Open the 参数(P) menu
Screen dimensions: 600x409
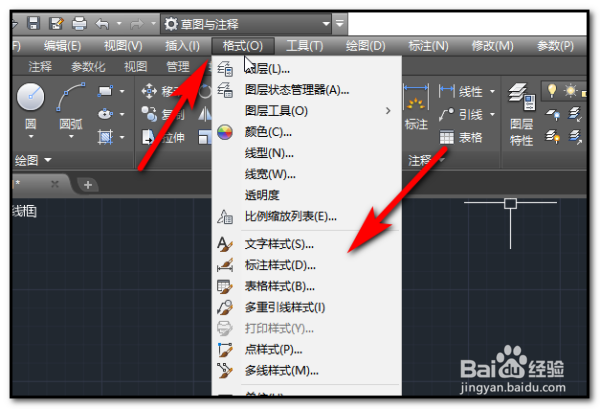coord(555,46)
